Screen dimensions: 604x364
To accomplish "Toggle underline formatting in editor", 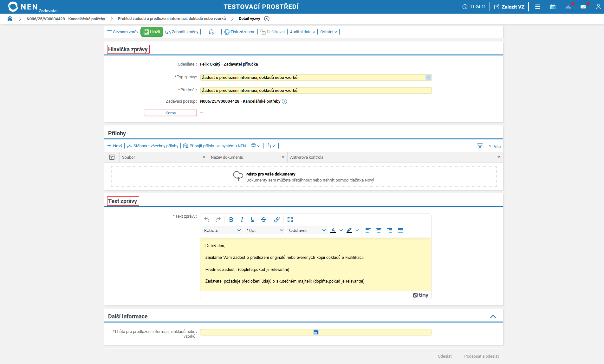I will point(253,220).
